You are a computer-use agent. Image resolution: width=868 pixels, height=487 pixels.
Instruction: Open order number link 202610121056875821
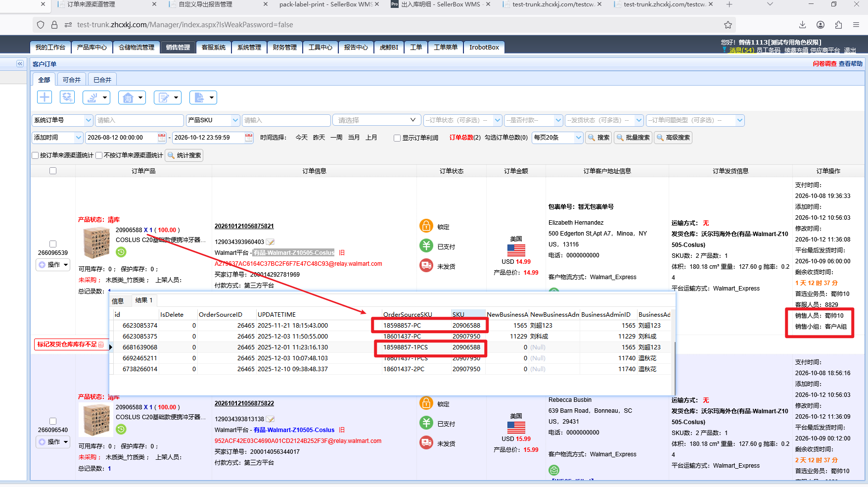244,226
